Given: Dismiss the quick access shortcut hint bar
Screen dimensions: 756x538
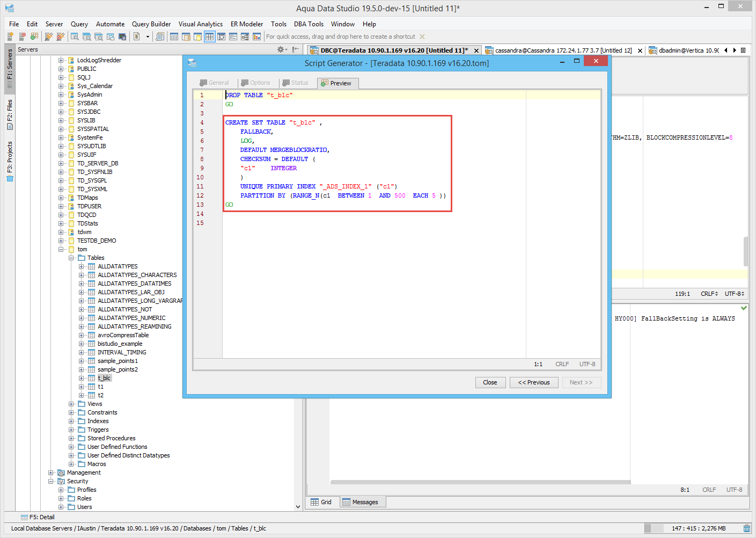Looking at the screenshot, I should [422, 37].
